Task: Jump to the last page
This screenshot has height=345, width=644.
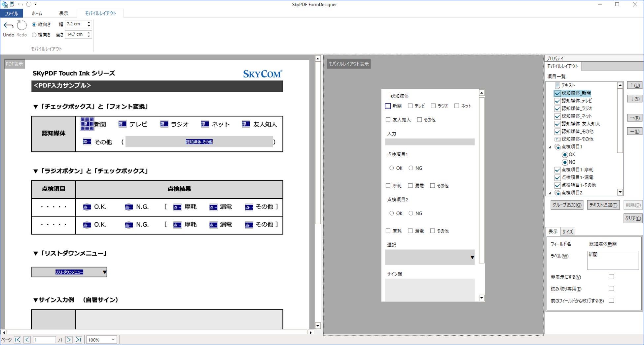Action: click(78, 340)
